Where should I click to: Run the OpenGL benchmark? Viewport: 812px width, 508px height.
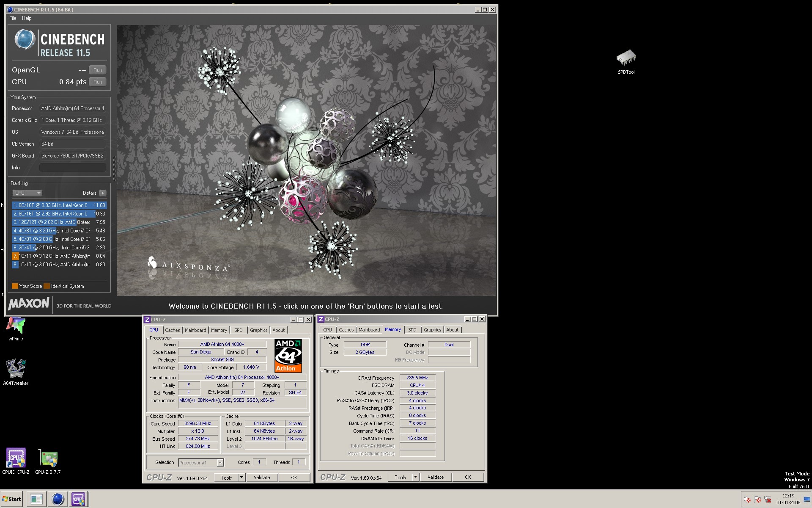click(x=98, y=70)
